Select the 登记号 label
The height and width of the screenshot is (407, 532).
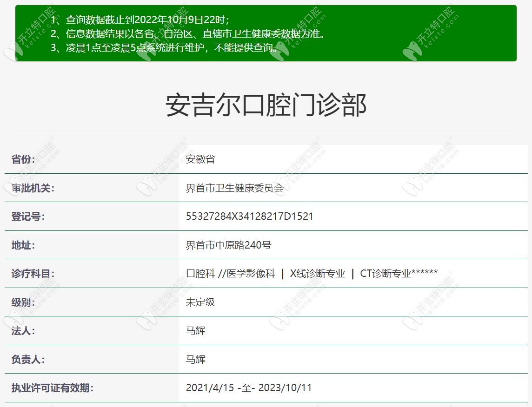(x=28, y=216)
